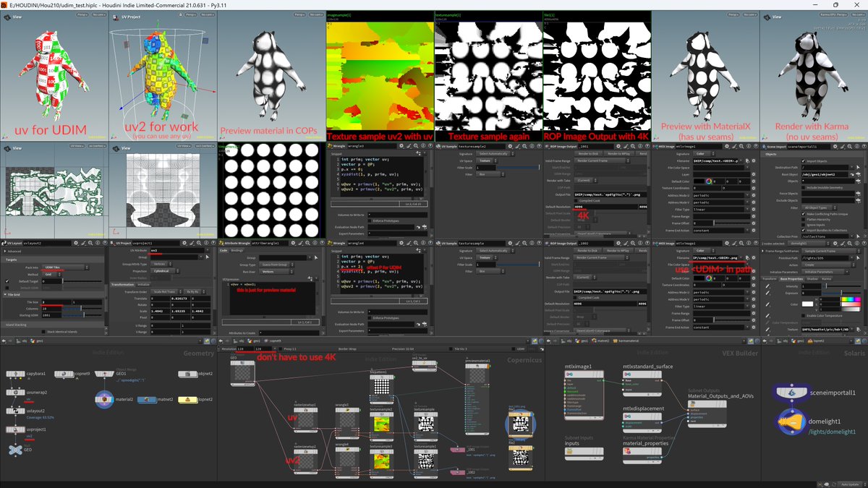This screenshot has height=488, width=868.
Task: Select the file1 node in Copernicus
Action: 520,424
